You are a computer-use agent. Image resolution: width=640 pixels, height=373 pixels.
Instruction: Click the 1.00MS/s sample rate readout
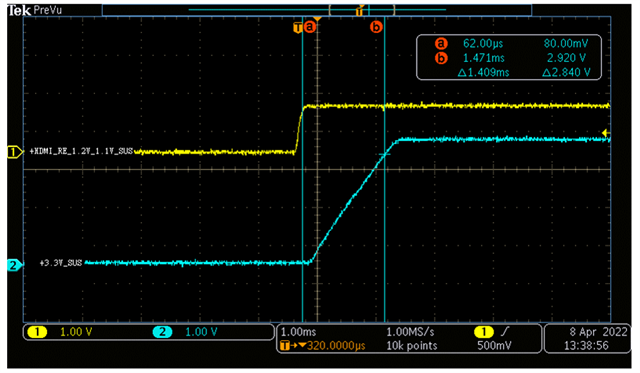[410, 332]
